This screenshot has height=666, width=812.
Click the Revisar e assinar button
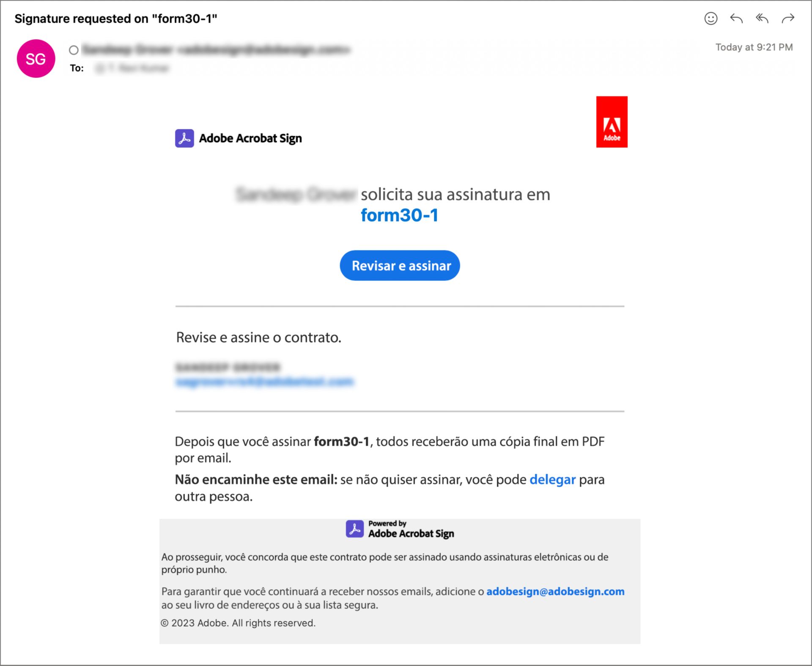click(400, 266)
